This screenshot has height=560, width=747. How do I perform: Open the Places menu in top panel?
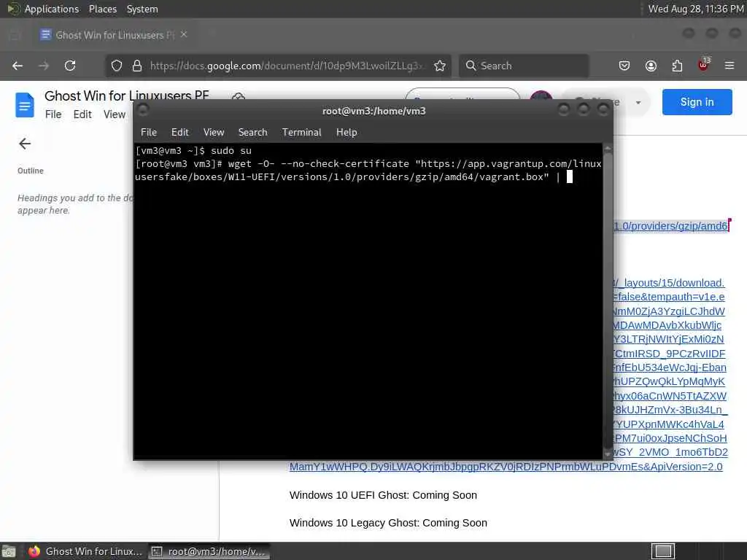tap(103, 9)
